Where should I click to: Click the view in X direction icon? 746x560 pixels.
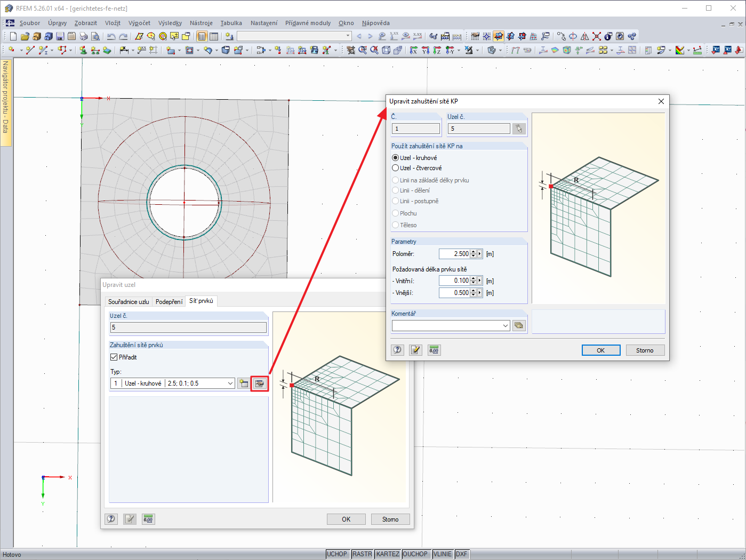pos(414,50)
